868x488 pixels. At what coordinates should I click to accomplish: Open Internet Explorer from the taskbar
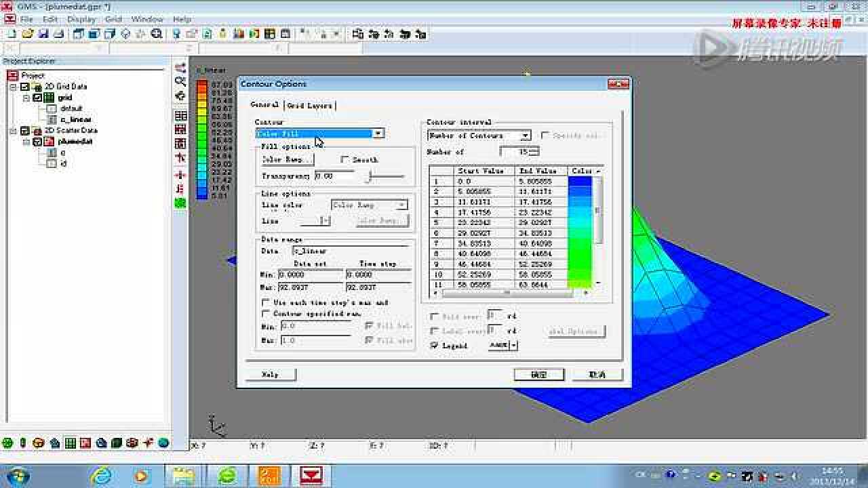[x=101, y=475]
